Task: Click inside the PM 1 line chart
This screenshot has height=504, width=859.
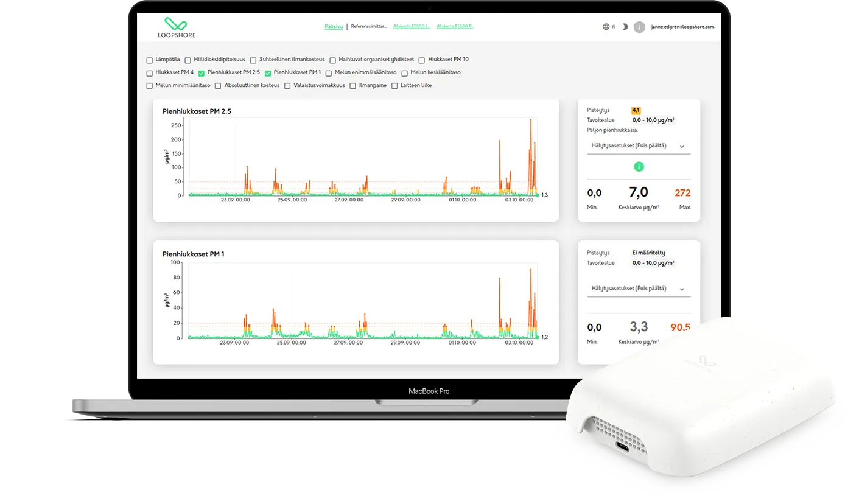Action: (363, 300)
